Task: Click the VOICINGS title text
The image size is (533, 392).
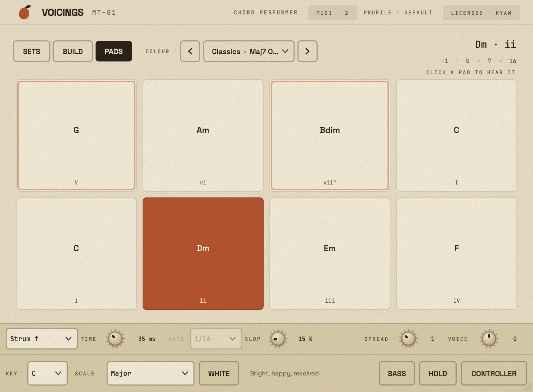Action: (63, 13)
